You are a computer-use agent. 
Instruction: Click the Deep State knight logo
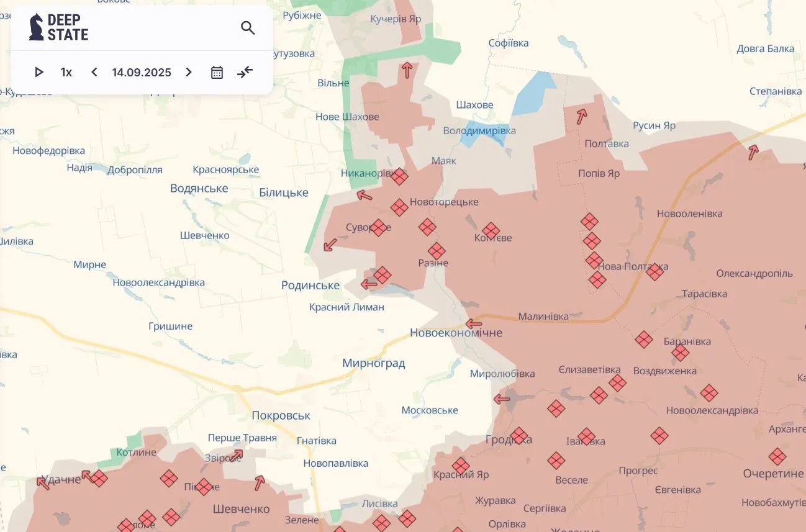37,27
